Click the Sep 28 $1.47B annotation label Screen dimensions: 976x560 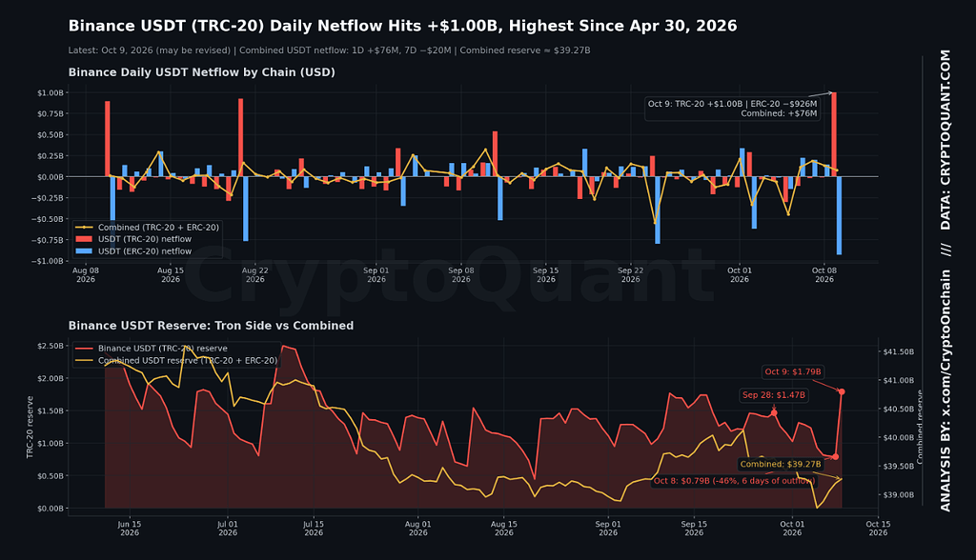coord(774,394)
